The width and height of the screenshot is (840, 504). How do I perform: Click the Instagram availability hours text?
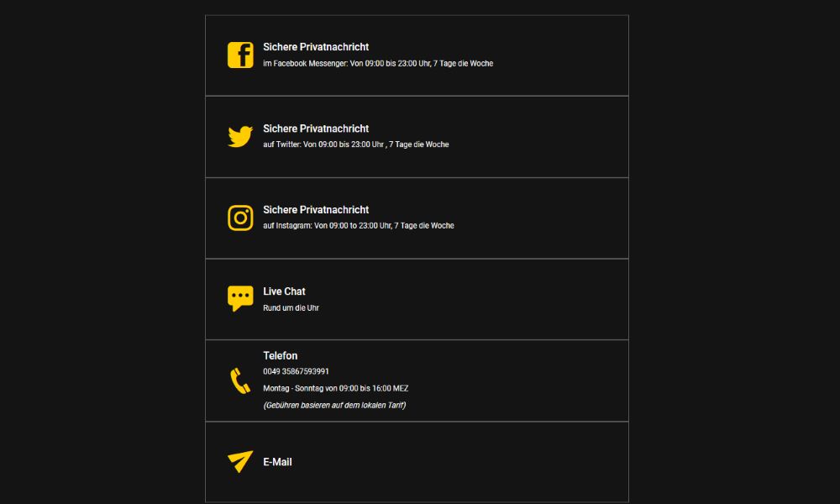coord(359,226)
